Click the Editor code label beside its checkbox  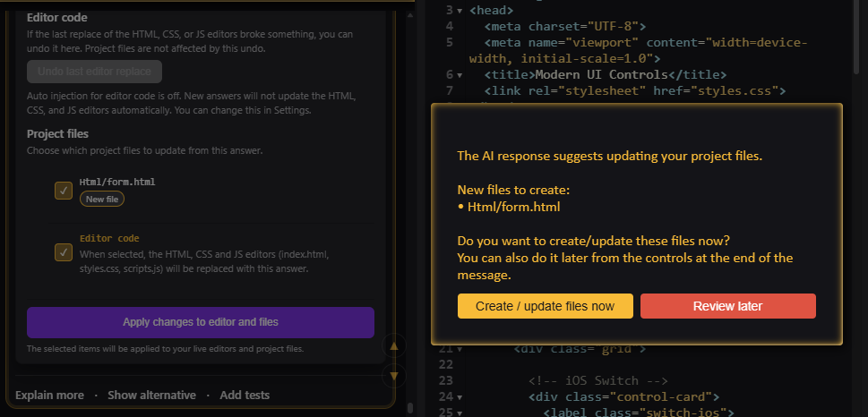109,238
